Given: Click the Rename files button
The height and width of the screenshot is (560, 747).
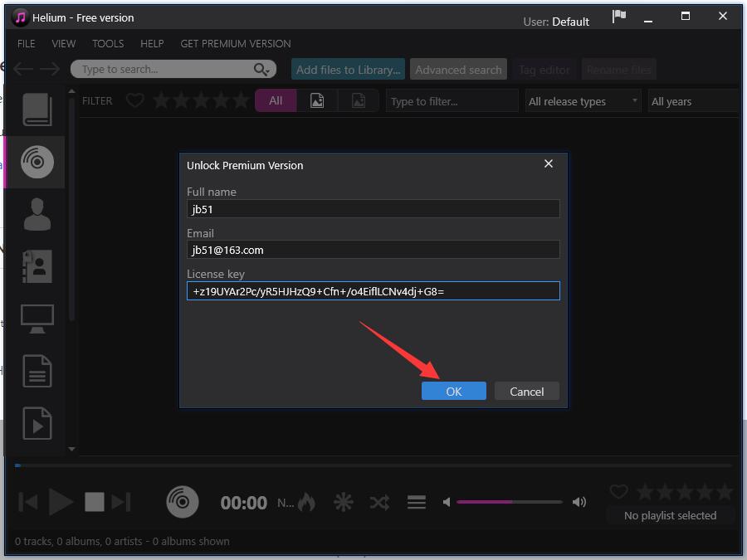Looking at the screenshot, I should [x=618, y=70].
